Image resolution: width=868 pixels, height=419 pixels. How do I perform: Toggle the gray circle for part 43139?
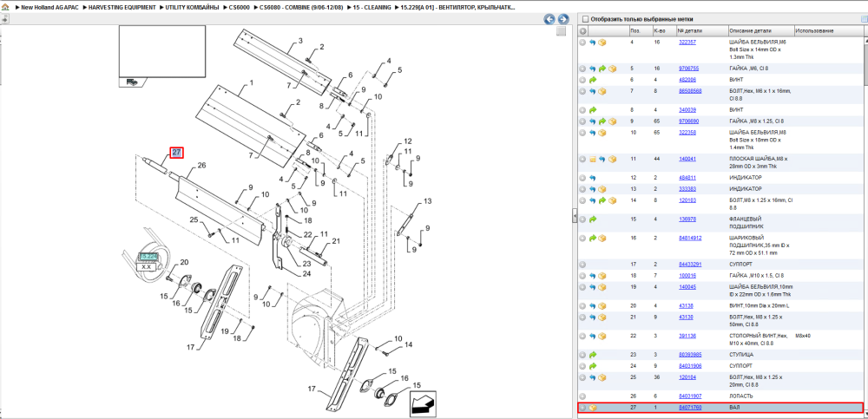pyautogui.click(x=583, y=318)
